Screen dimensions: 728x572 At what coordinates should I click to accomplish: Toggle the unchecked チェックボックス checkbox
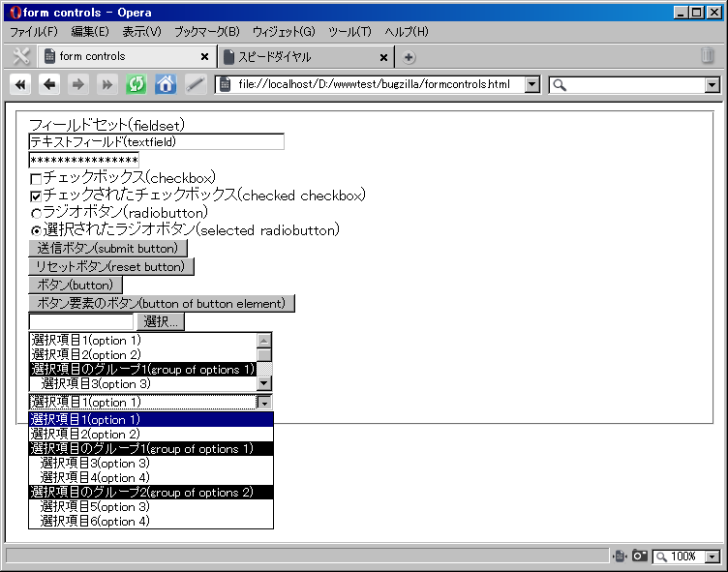click(x=36, y=179)
